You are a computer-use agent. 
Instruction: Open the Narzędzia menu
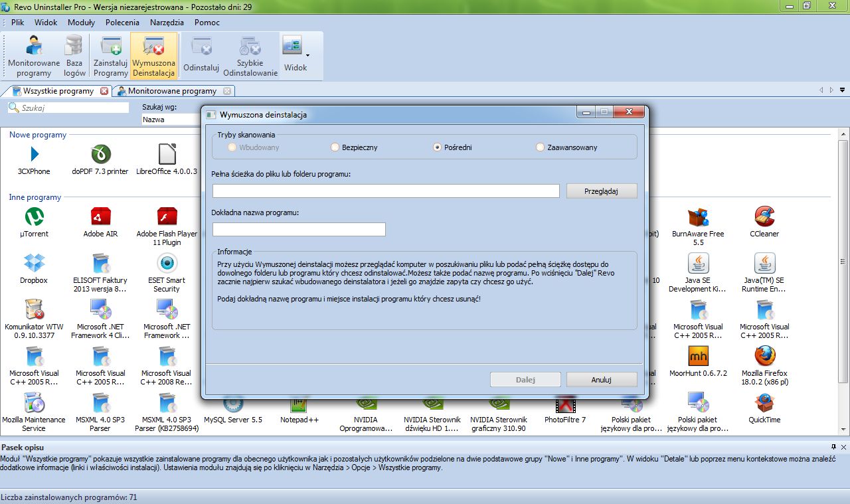click(x=167, y=22)
